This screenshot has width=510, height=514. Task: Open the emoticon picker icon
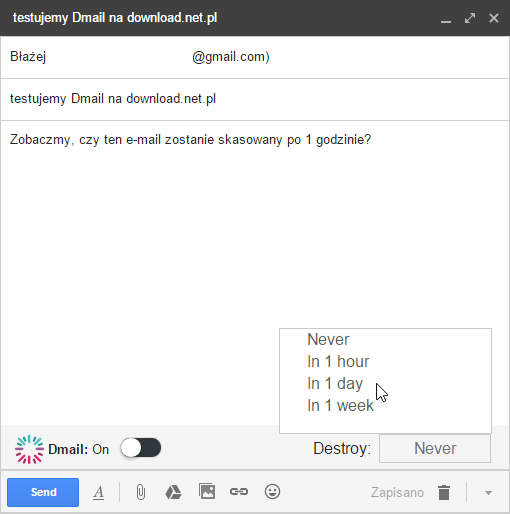coord(272,492)
